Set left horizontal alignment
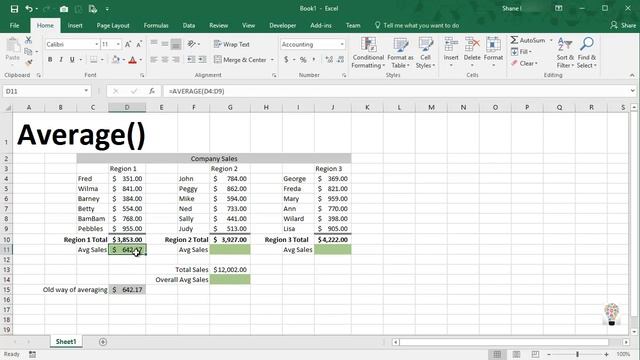The height and width of the screenshot is (360, 640). pyautogui.click(x=154, y=60)
